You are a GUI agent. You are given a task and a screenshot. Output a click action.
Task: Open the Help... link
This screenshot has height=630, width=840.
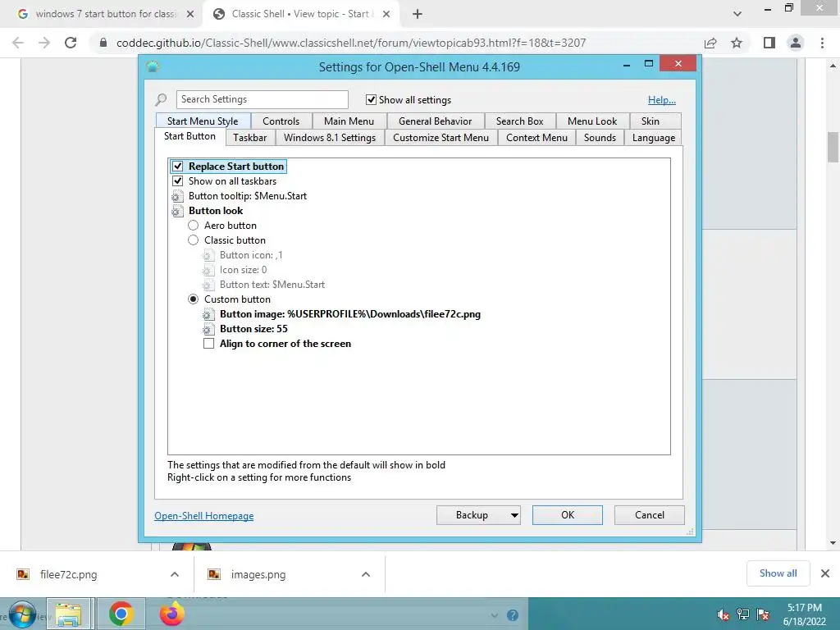point(662,100)
